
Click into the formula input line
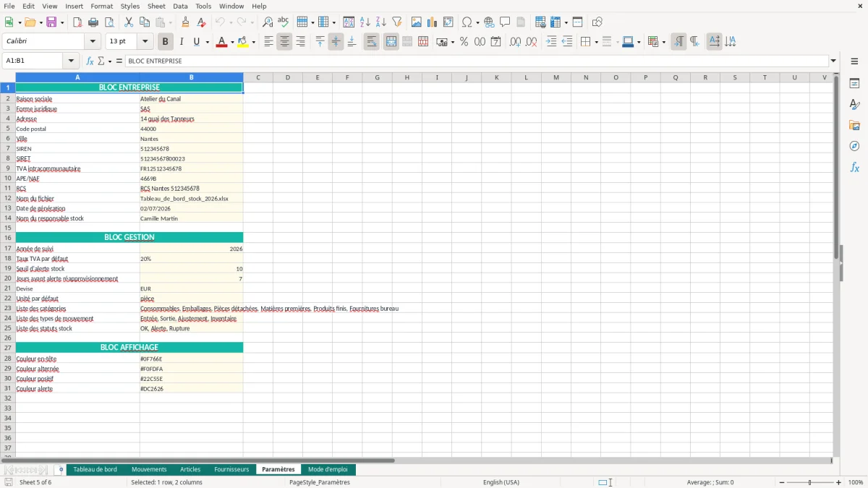click(476, 61)
